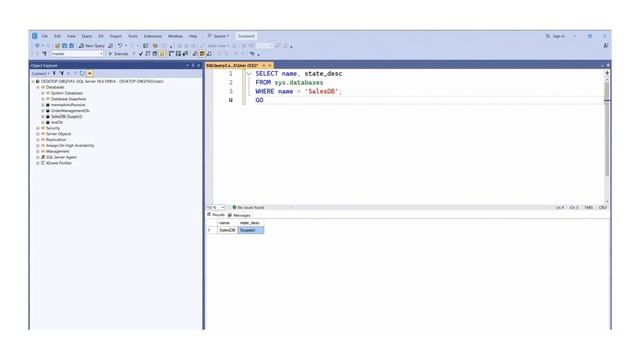Click the Execute query button
The width and height of the screenshot is (640, 360).
pyautogui.click(x=118, y=54)
